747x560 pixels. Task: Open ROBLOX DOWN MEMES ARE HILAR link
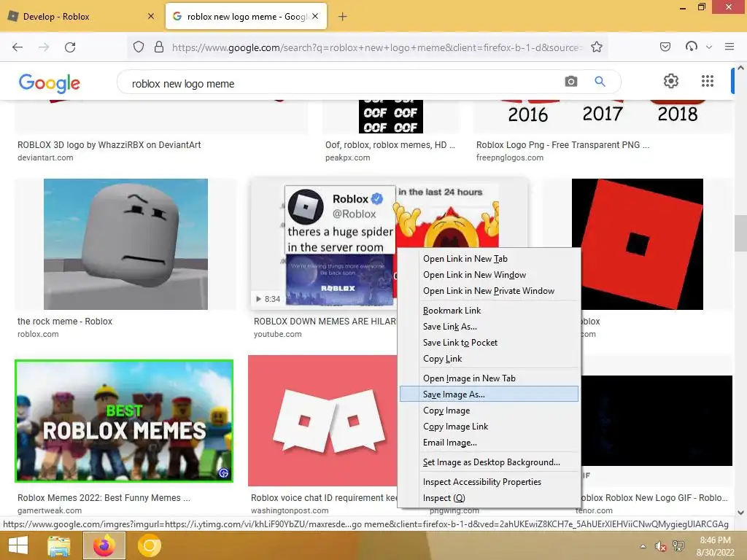click(x=325, y=322)
